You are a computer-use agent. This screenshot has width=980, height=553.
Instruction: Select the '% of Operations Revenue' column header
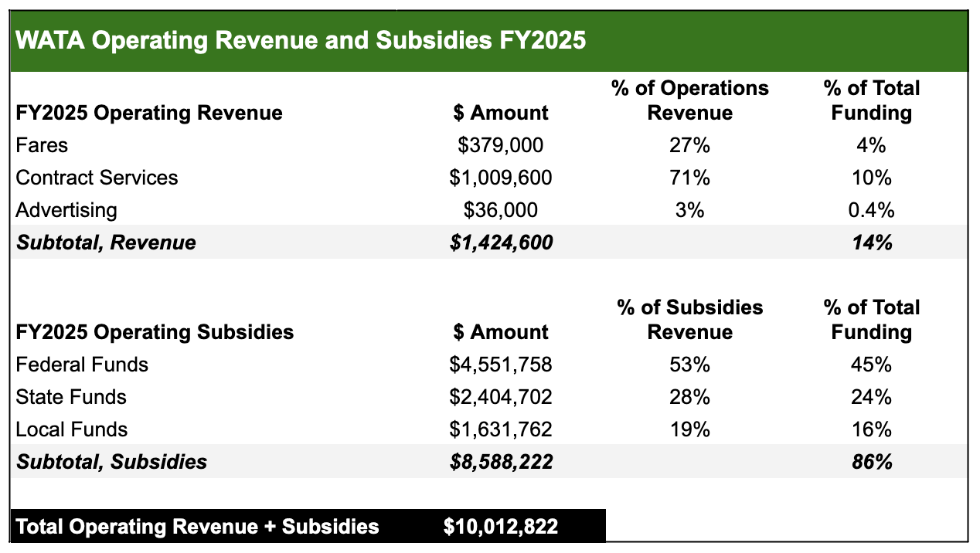(689, 100)
